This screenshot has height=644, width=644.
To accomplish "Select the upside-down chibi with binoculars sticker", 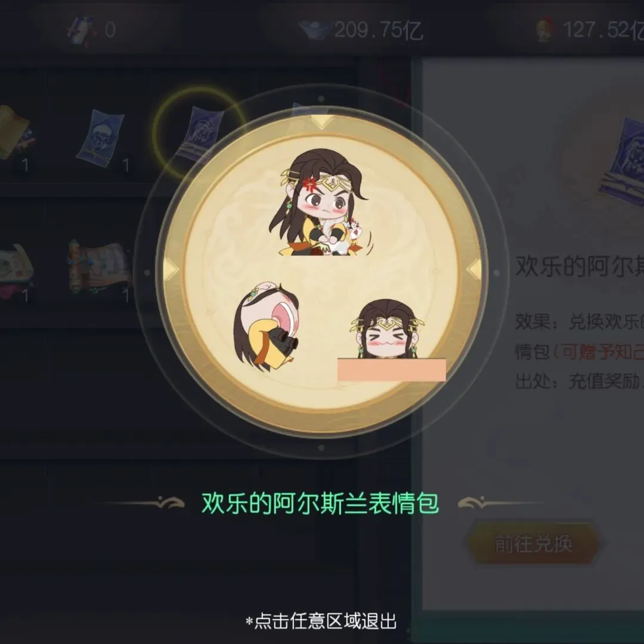I will pyautogui.click(x=267, y=327).
